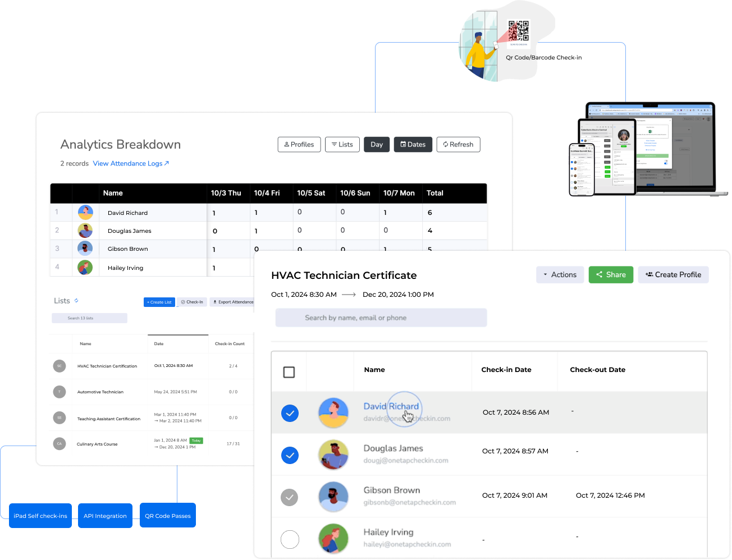Click the green Share button
The image size is (732, 560).
(x=611, y=275)
